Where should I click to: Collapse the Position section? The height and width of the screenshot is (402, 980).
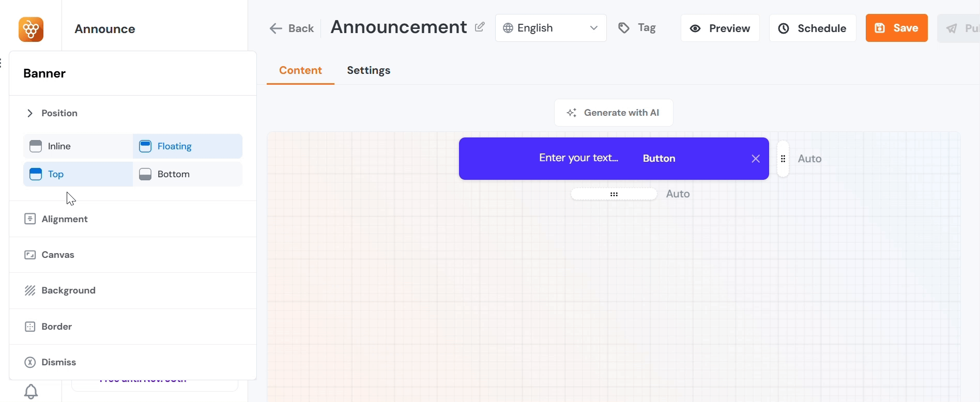[x=30, y=113]
